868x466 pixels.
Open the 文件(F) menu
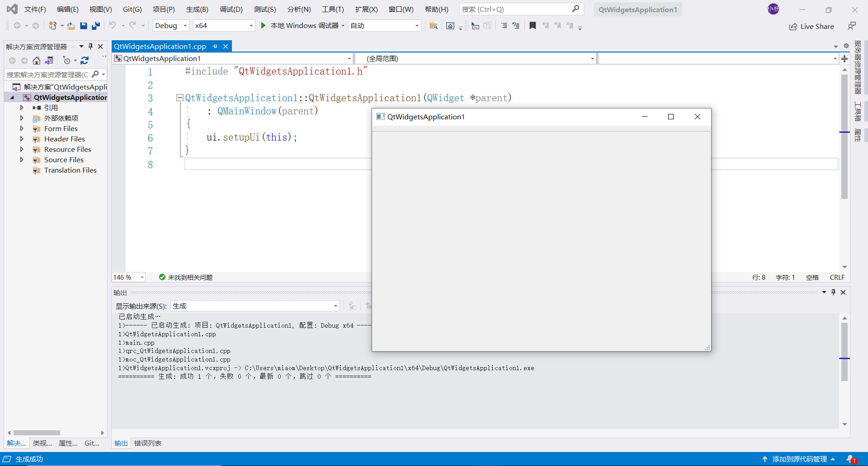(35, 9)
